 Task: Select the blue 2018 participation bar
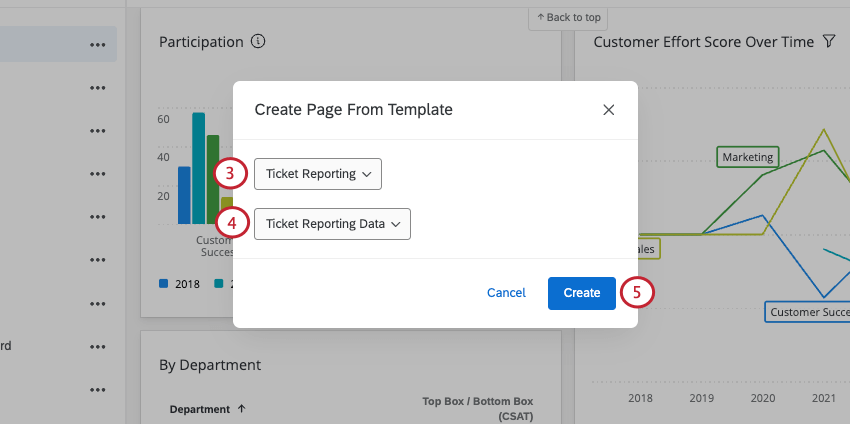click(x=184, y=195)
